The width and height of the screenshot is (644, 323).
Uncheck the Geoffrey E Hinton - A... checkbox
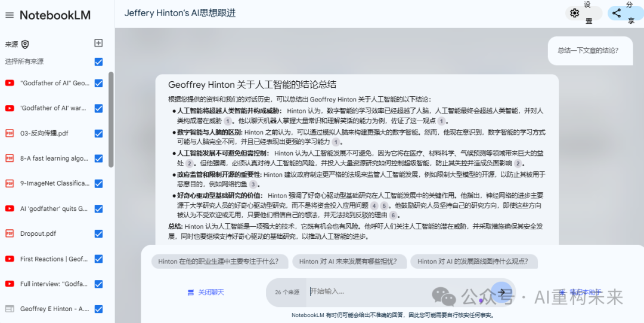pyautogui.click(x=98, y=309)
